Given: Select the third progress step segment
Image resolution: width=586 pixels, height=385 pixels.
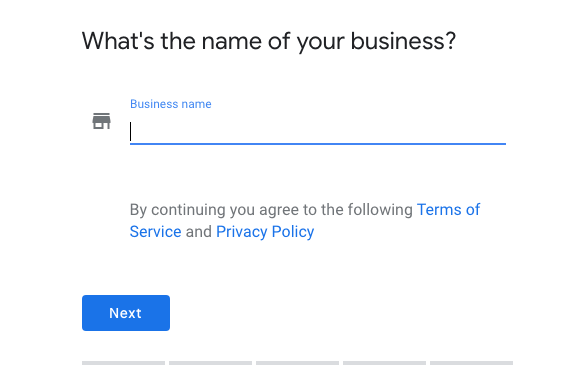Looking at the screenshot, I should point(297,363).
